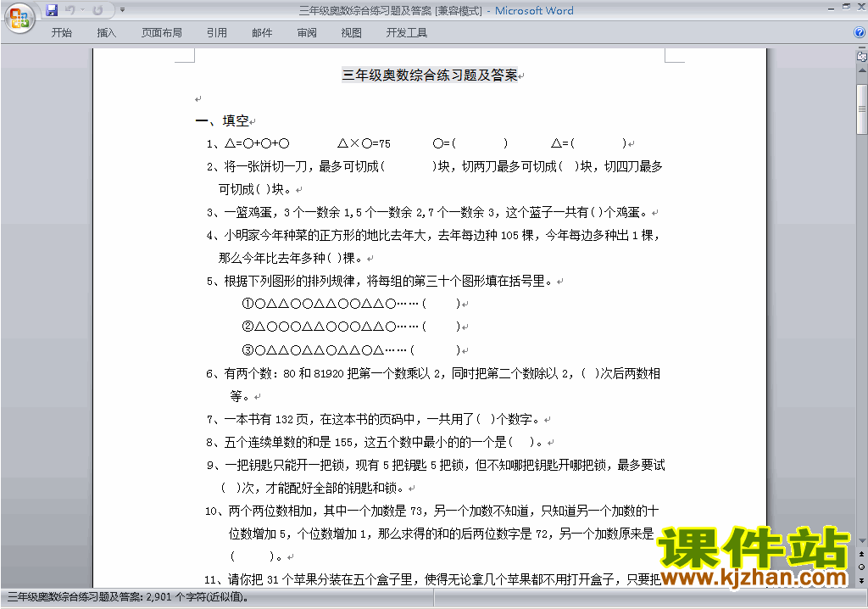This screenshot has height=609, width=868.
Task: Click the Save floppy disk icon
Action: point(52,10)
